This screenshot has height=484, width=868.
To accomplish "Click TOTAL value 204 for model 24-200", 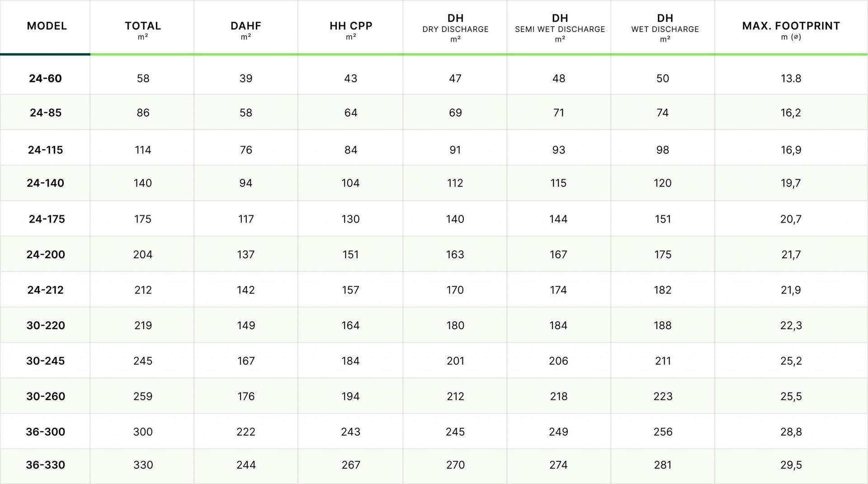I will (143, 254).
